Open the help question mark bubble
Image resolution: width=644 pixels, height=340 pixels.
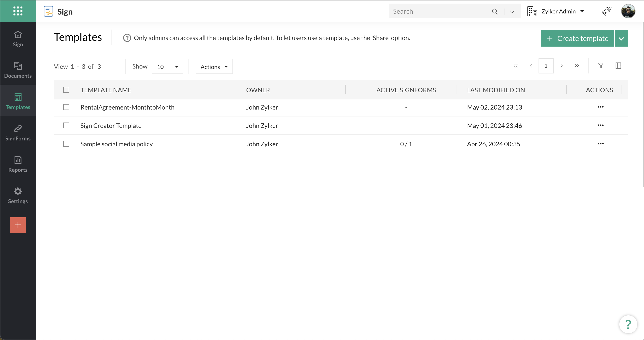coord(628,324)
